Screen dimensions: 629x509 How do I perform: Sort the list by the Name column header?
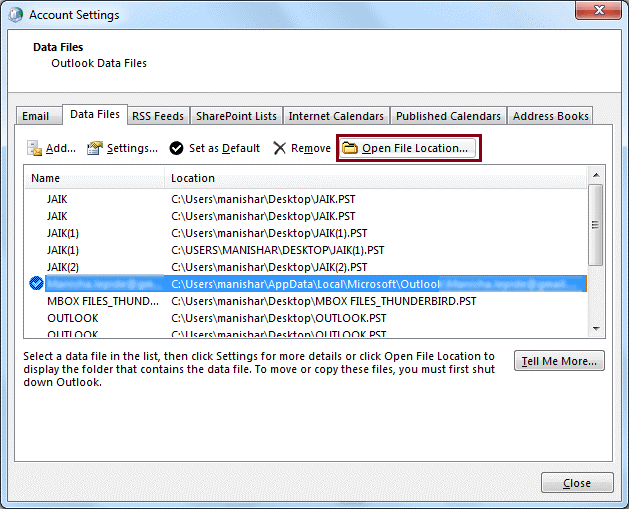point(94,178)
